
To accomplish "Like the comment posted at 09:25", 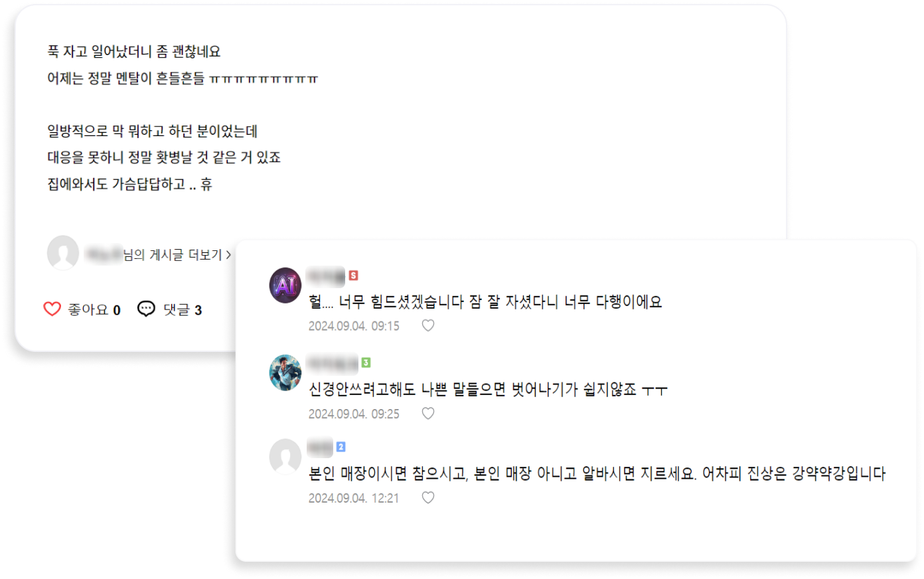I will click(x=428, y=413).
